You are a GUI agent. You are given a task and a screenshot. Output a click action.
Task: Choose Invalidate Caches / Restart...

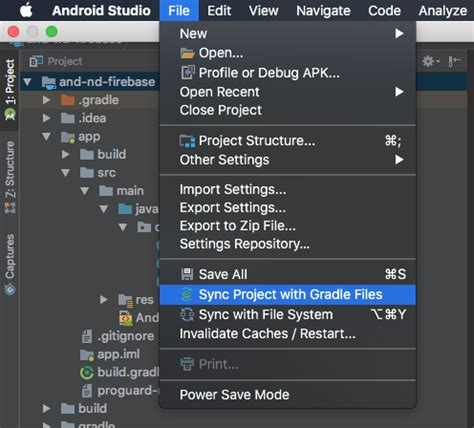pyautogui.click(x=288, y=334)
